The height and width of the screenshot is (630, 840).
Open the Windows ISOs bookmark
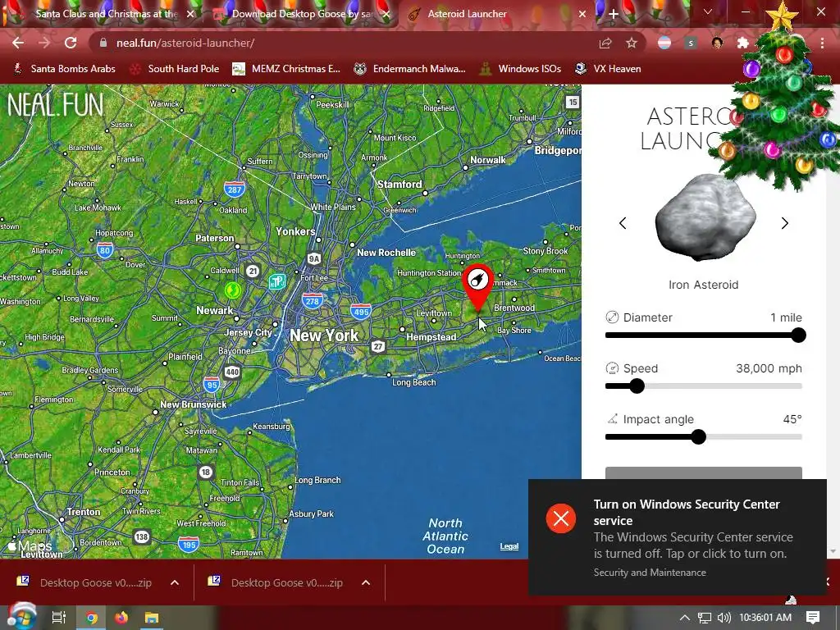(x=520, y=69)
